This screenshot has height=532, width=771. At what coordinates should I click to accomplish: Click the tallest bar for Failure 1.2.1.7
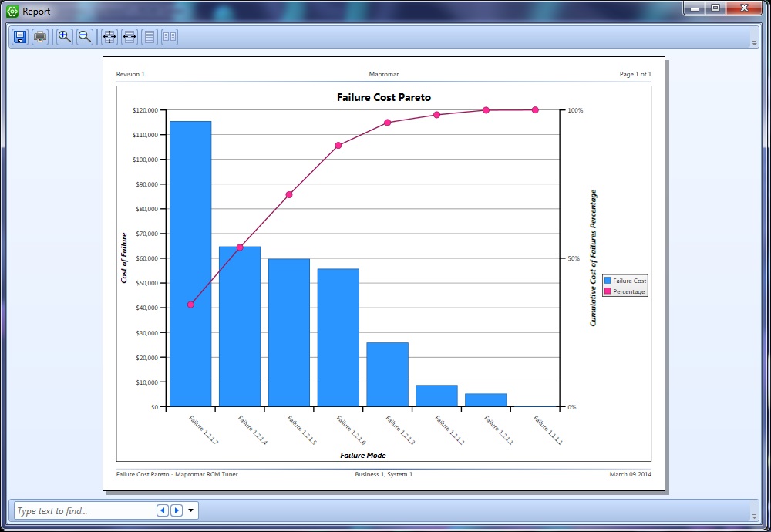point(190,264)
